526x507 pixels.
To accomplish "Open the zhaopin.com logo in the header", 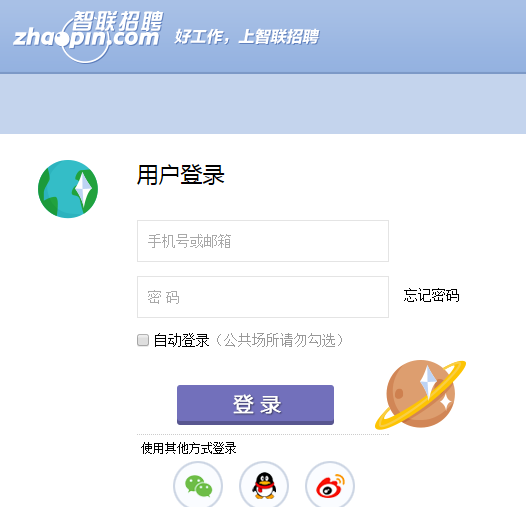I will coord(88,37).
